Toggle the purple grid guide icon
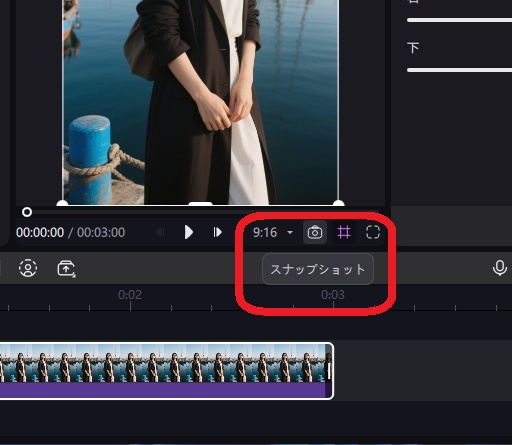512x445 pixels. click(344, 232)
